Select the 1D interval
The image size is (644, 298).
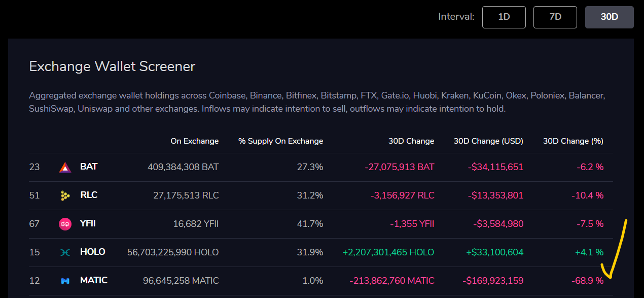click(504, 17)
